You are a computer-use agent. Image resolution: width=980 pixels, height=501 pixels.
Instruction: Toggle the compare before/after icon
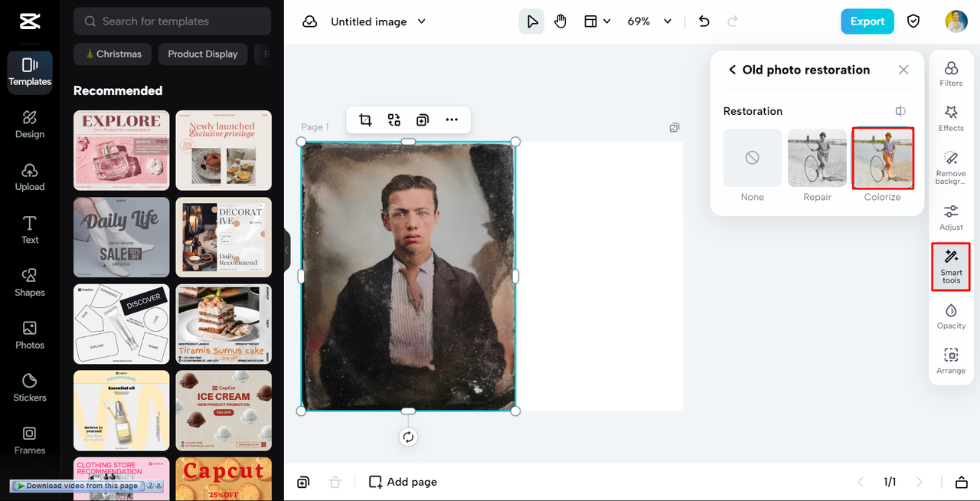pos(901,111)
